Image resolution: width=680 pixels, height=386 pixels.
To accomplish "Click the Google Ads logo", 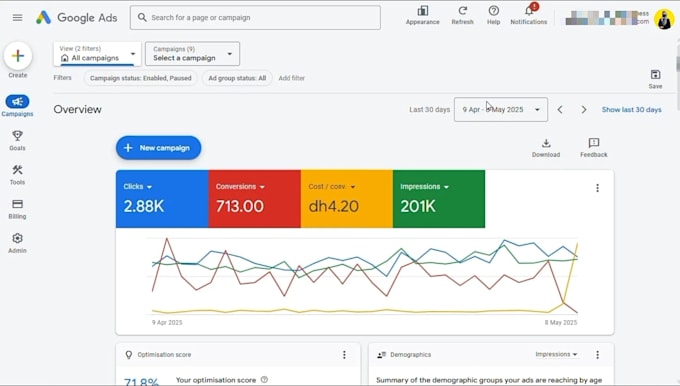I will tap(76, 17).
